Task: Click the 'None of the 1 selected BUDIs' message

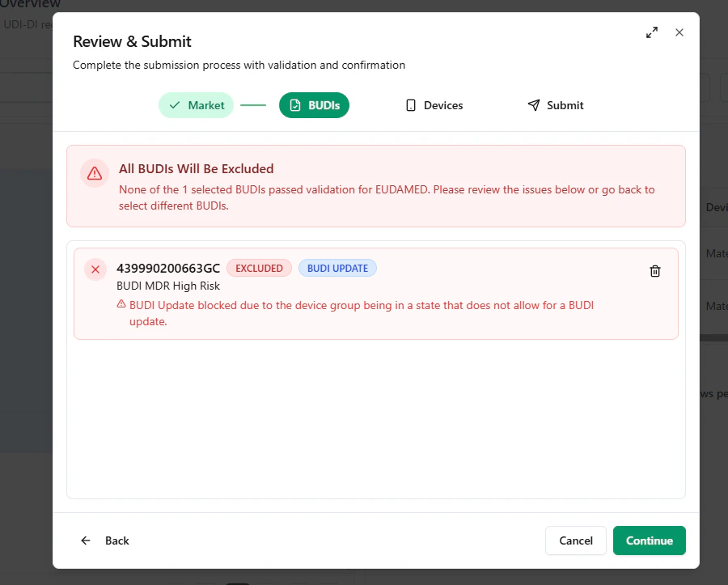Action: [387, 197]
